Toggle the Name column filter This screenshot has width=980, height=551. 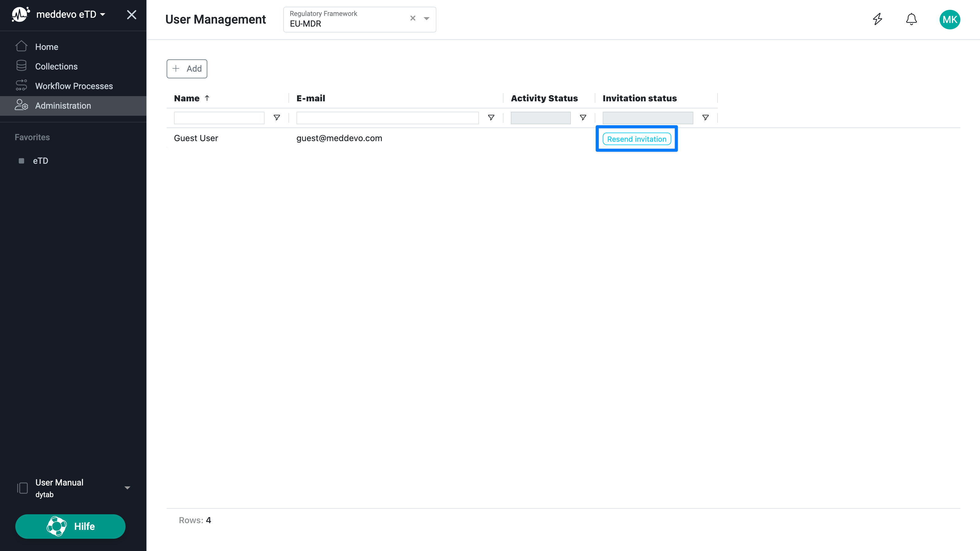click(x=277, y=118)
